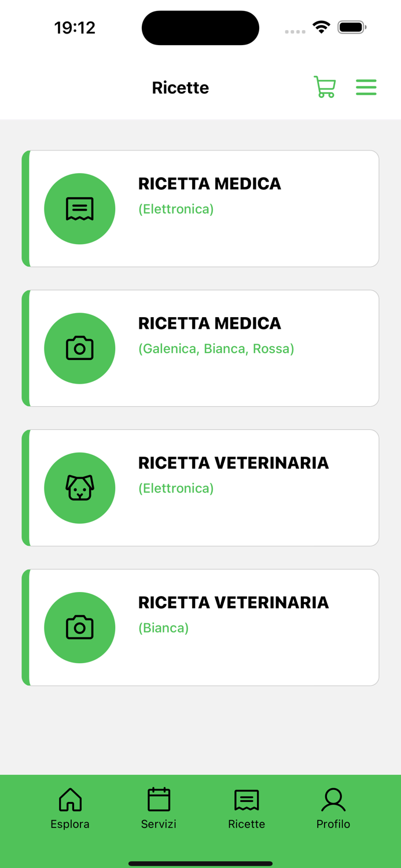Screen dimensions: 401x868
Task: Tap the green accent bar on first card
Action: (25, 208)
